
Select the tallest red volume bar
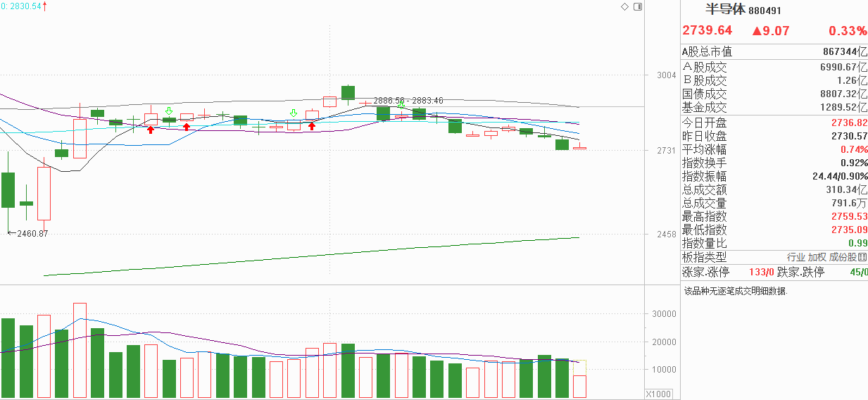80,351
